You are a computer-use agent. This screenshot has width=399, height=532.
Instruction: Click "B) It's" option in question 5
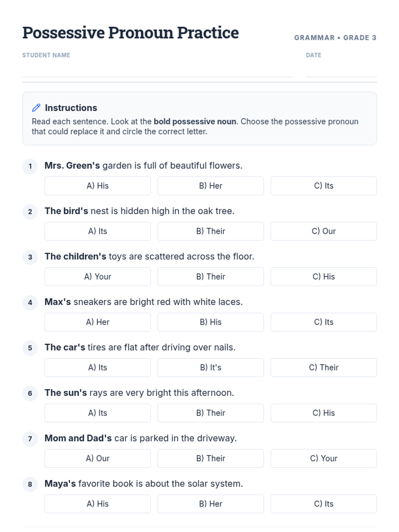click(210, 367)
